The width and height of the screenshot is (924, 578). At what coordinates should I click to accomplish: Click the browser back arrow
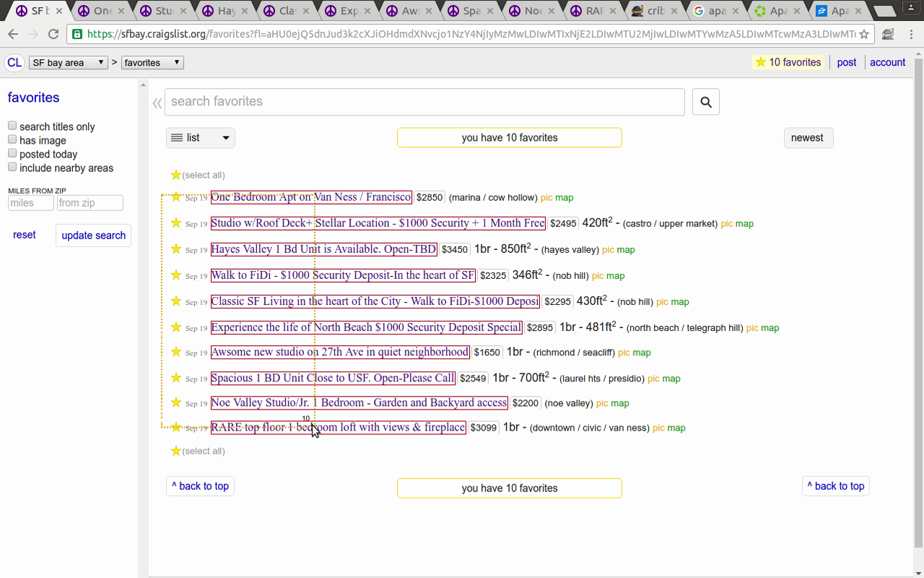point(13,34)
